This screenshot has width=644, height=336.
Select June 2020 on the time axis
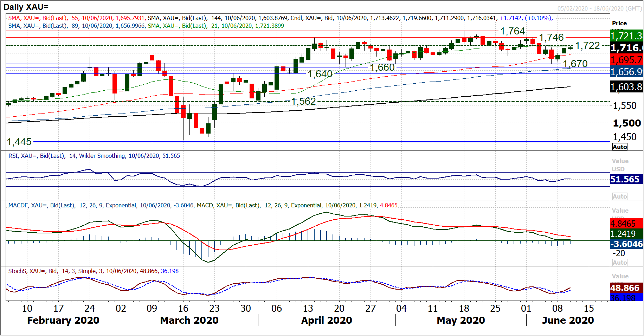tap(568, 320)
